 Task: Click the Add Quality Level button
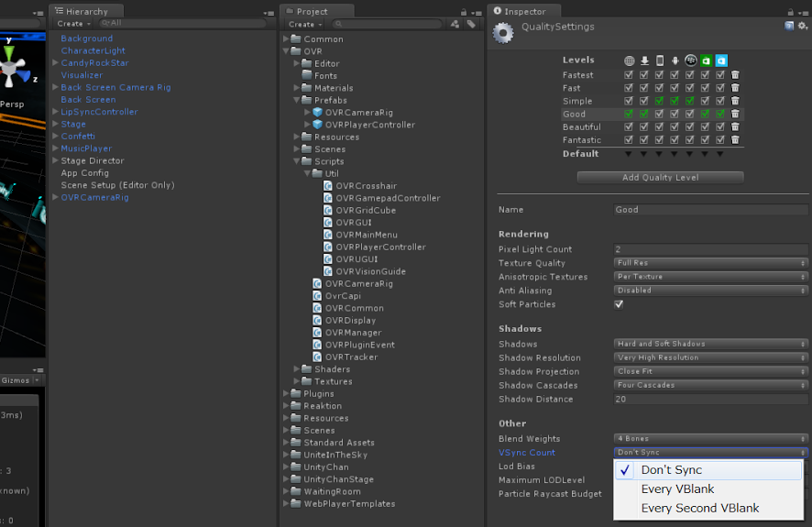[x=660, y=178]
